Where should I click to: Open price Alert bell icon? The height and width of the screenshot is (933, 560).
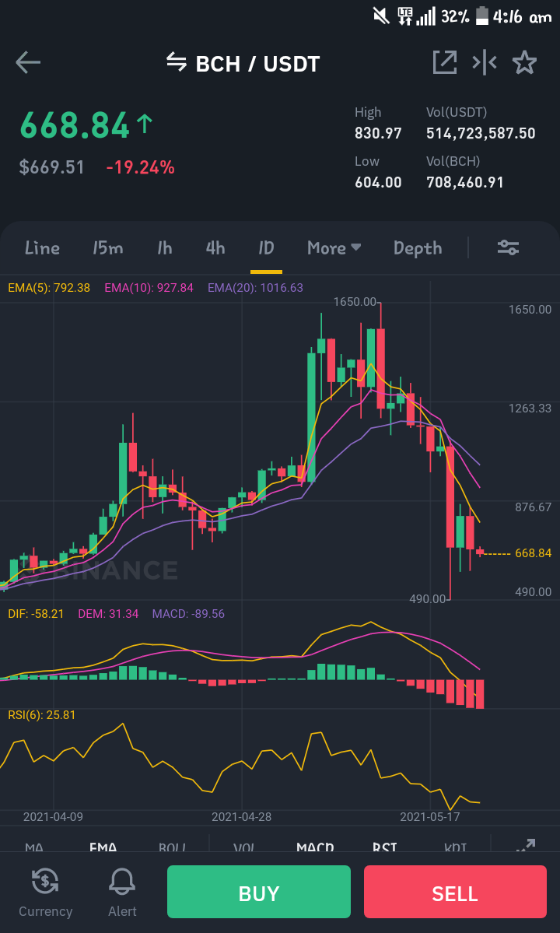(122, 881)
